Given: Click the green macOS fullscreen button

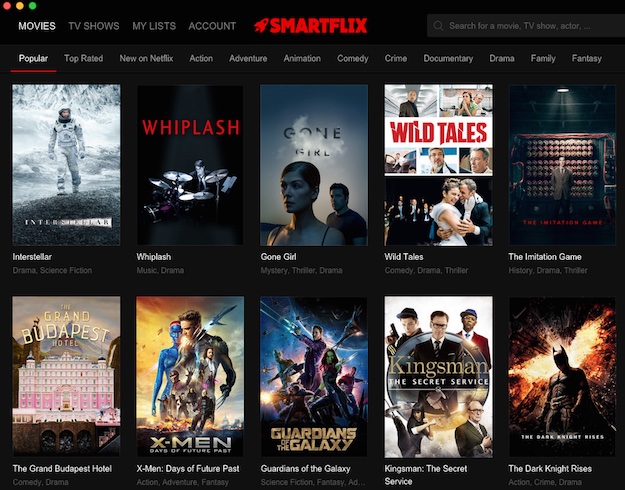Looking at the screenshot, I should pos(33,6).
